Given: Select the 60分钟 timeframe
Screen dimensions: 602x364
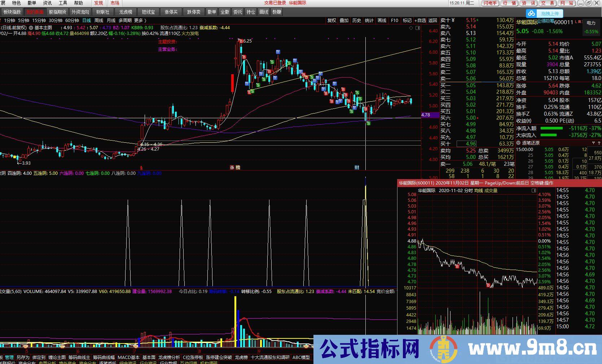Looking at the screenshot, I should point(72,21).
